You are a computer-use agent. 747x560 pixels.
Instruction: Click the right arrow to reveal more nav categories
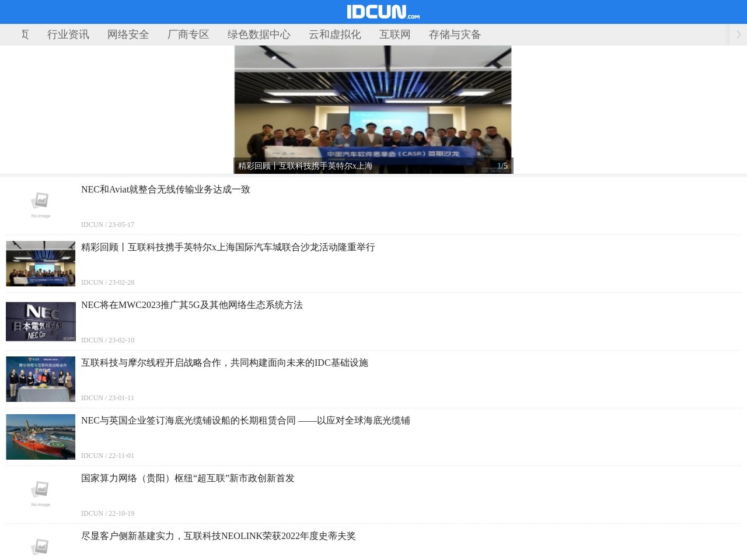pyautogui.click(x=739, y=34)
